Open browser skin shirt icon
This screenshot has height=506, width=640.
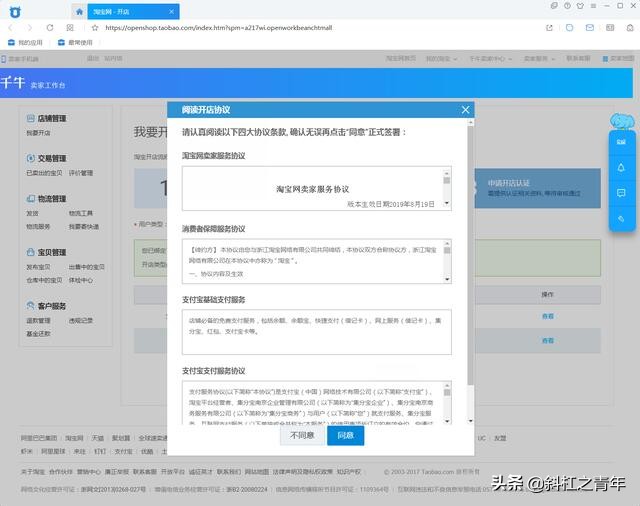coord(580,6)
